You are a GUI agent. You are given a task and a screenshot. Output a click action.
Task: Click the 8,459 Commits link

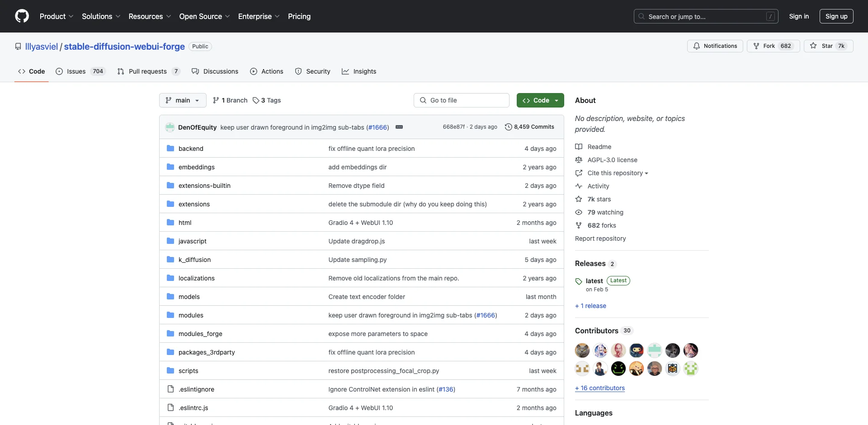click(529, 127)
